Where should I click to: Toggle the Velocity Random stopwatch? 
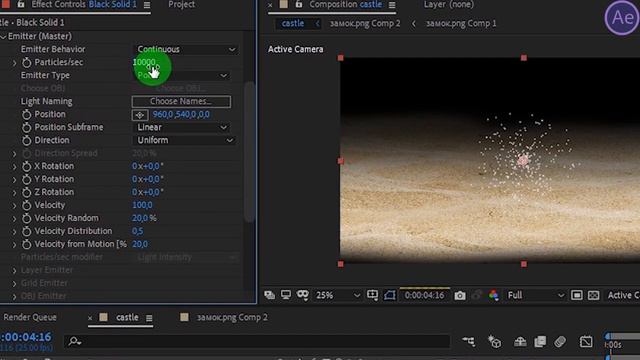pos(27,218)
